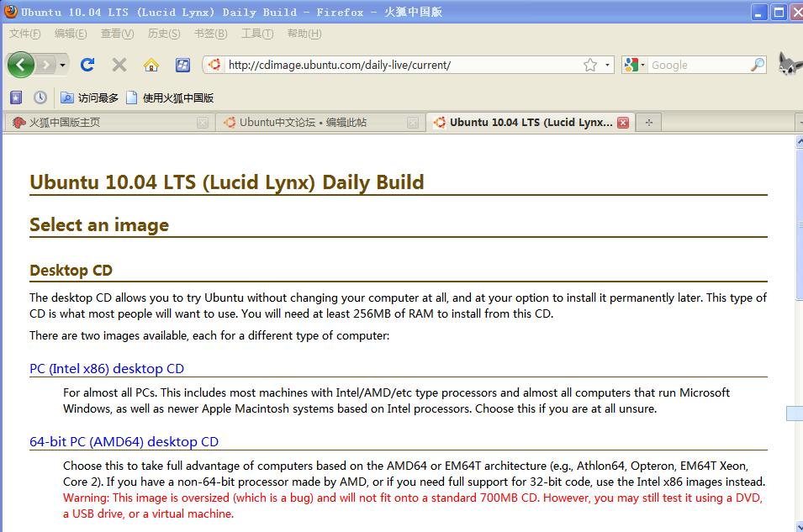Image resolution: width=803 pixels, height=532 pixels.
Task: Open the PC (Intel x86) desktop CD link
Action: click(x=107, y=369)
